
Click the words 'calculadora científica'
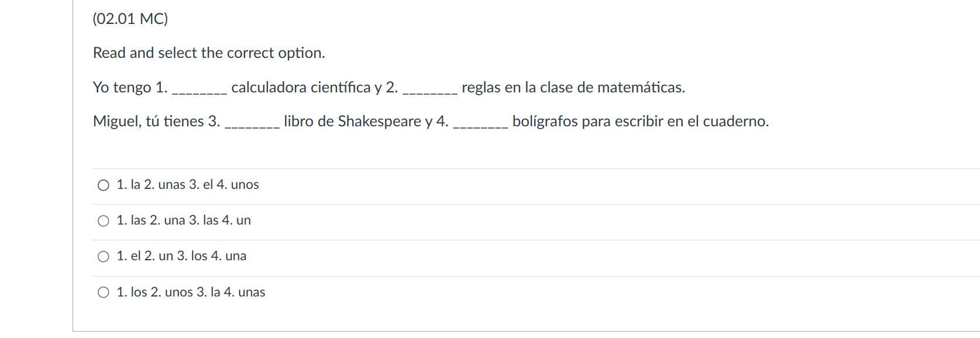click(x=301, y=88)
